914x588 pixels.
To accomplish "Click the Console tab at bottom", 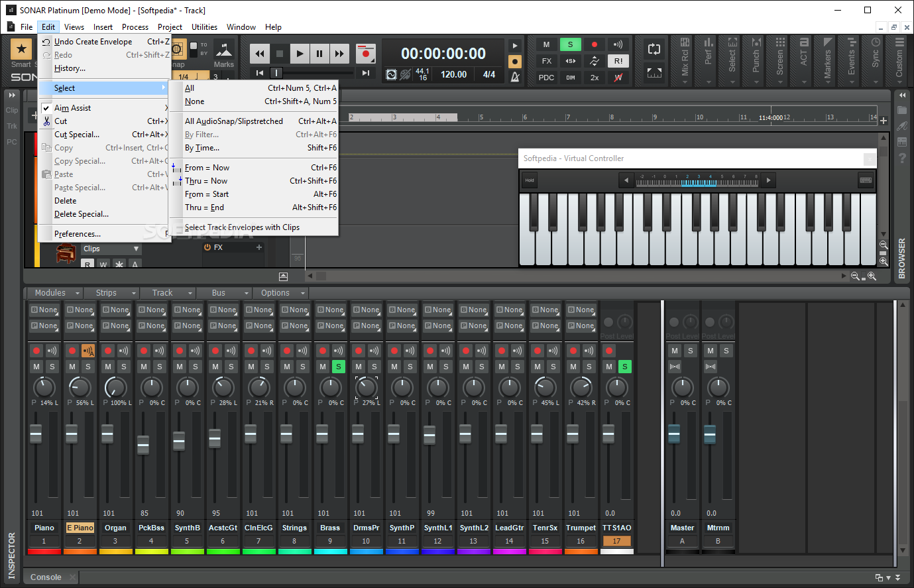I will pyautogui.click(x=46, y=577).
